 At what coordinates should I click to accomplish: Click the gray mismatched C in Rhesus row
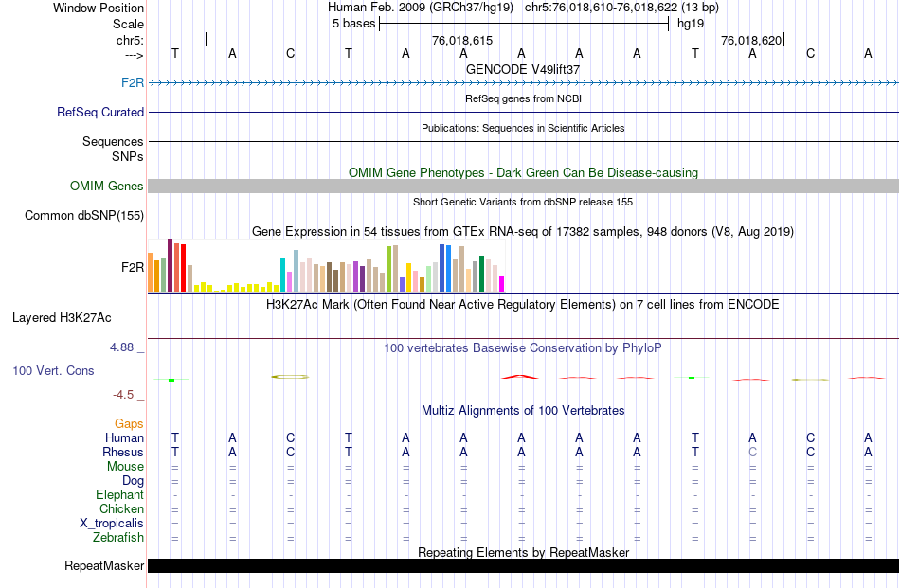pyautogui.click(x=752, y=452)
